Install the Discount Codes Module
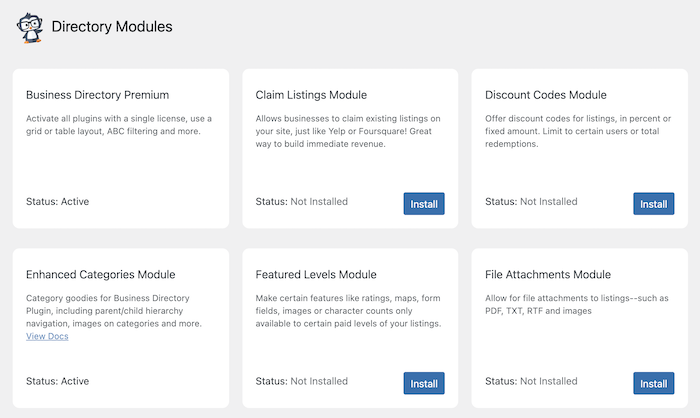 (654, 204)
